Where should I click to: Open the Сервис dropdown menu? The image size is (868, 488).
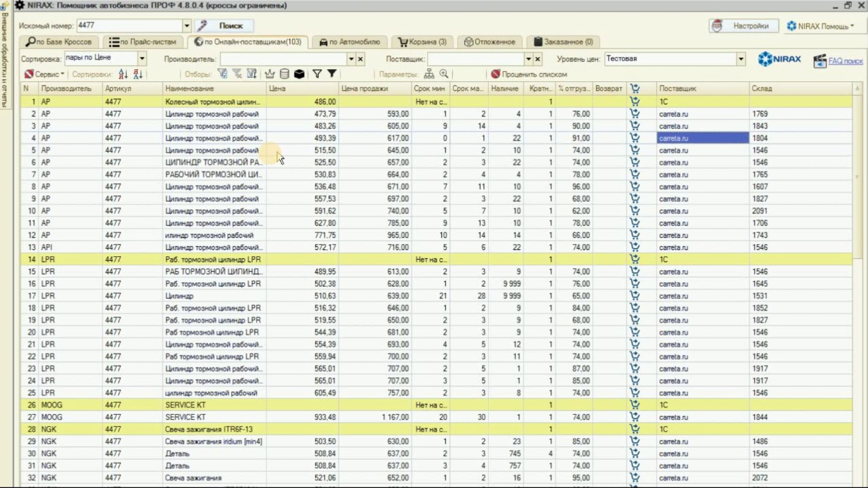click(45, 74)
